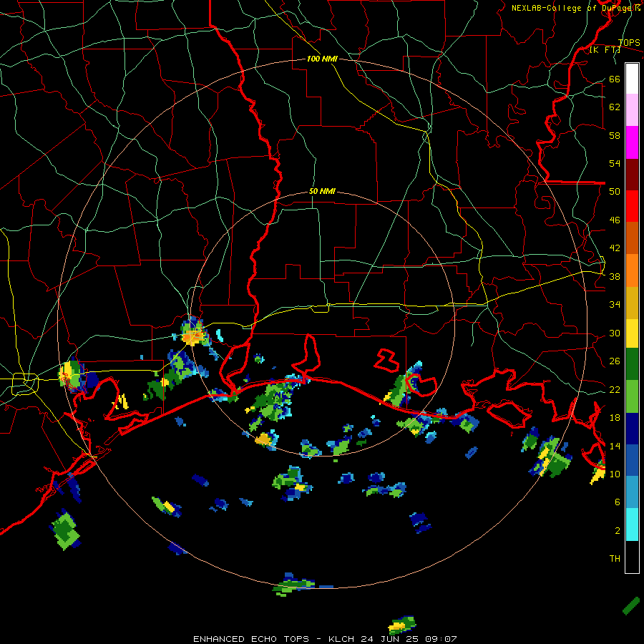Click the '50' legend value label
The image size is (644, 644).
coord(615,192)
